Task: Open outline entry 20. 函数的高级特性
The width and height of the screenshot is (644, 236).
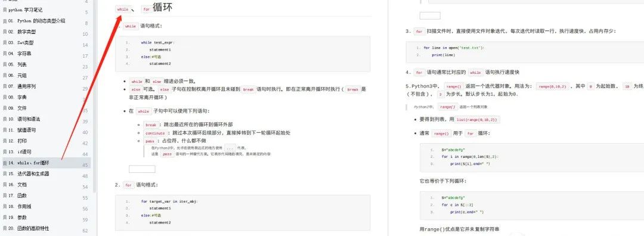Action: pos(29,228)
